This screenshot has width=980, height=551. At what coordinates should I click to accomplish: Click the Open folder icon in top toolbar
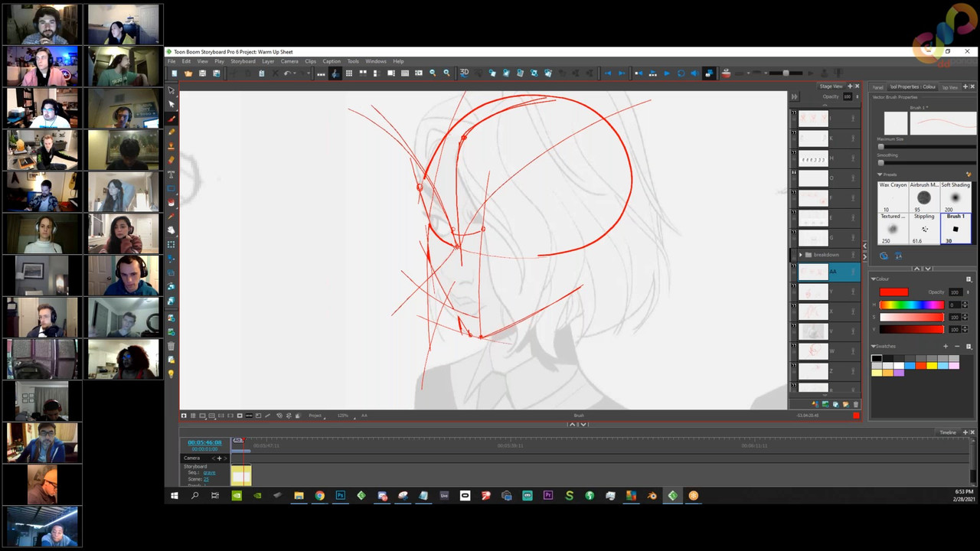[188, 73]
